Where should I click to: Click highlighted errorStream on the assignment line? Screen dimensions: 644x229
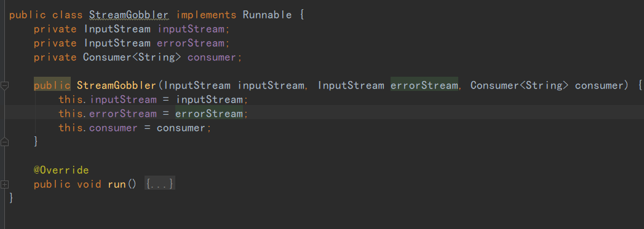click(x=209, y=114)
